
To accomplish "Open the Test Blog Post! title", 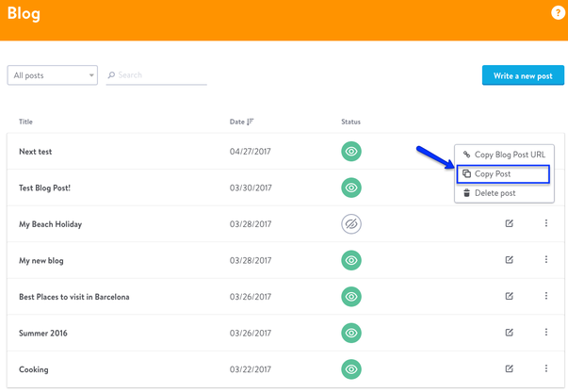I will tap(44, 188).
